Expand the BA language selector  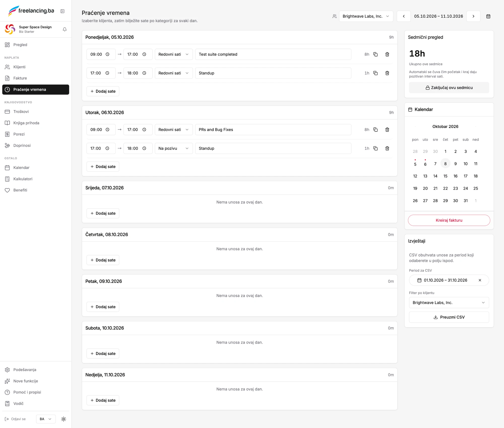pos(46,419)
